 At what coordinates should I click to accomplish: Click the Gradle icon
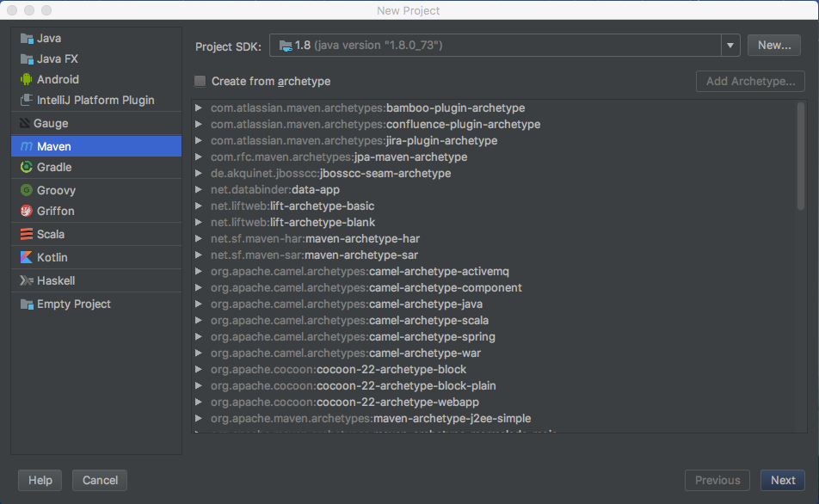coord(27,167)
